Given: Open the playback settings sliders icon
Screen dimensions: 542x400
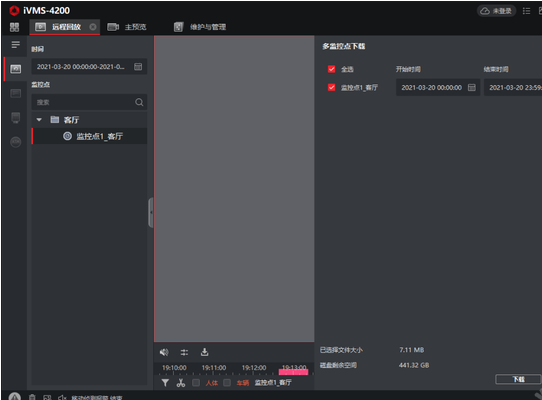Looking at the screenshot, I should coord(184,352).
